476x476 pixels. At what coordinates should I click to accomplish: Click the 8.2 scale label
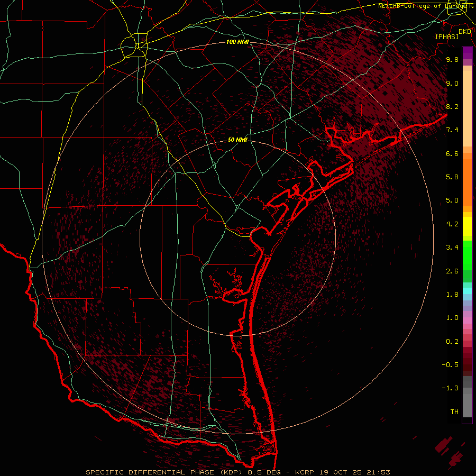pos(452,106)
